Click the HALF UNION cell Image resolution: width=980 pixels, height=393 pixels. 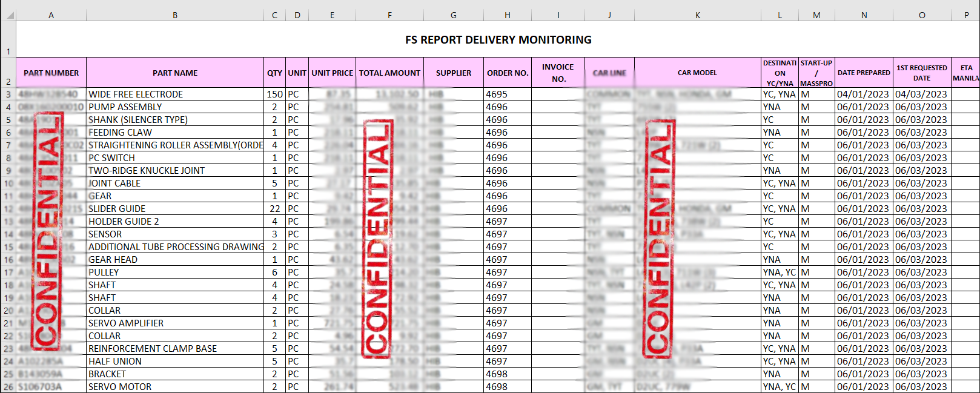click(175, 362)
